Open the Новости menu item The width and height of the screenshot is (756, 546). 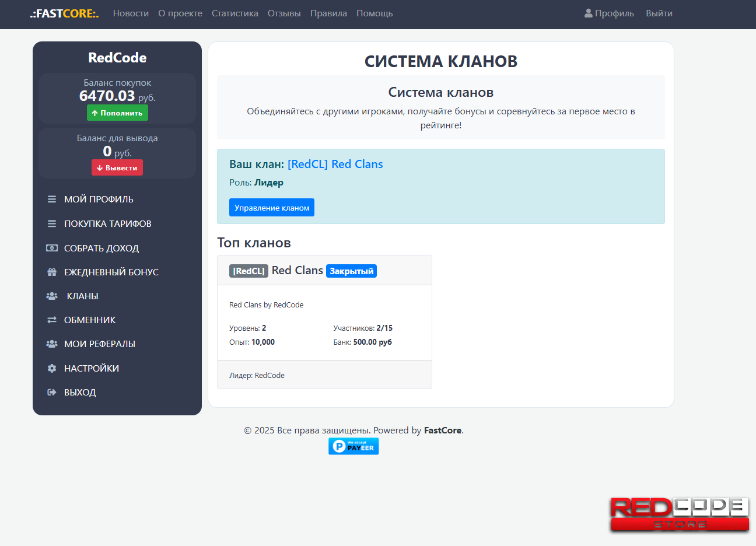click(131, 13)
